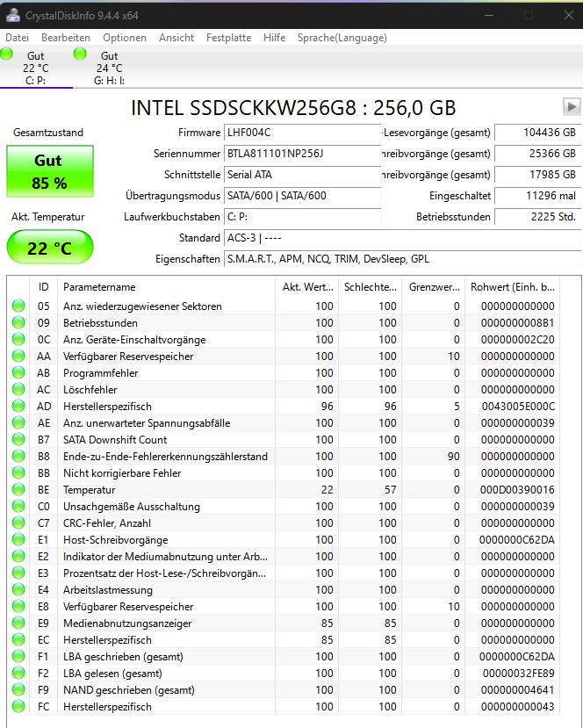
Task: Click the total reads value 104436 GB
Action: pos(537,133)
